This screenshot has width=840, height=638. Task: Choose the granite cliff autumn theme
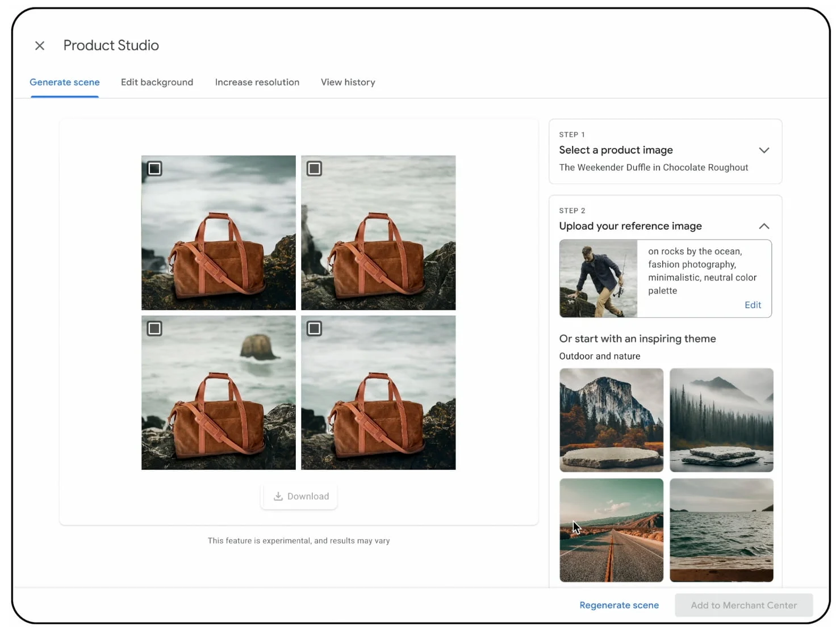point(611,420)
